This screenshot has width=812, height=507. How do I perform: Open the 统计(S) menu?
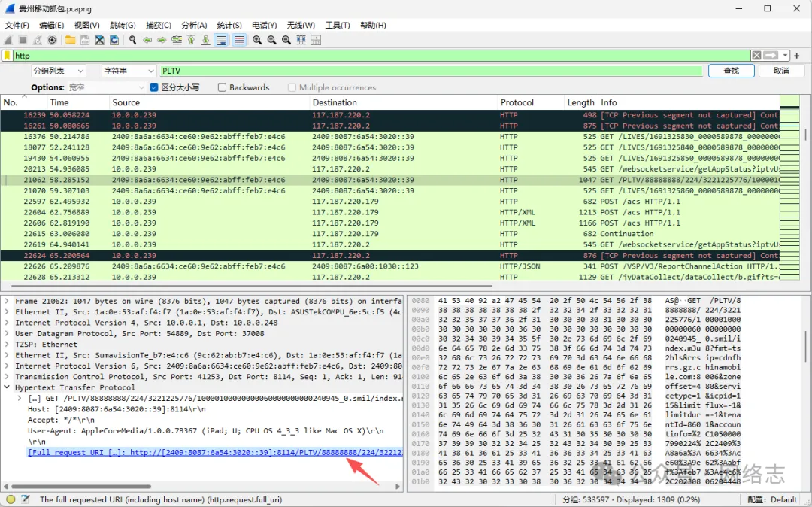point(229,25)
